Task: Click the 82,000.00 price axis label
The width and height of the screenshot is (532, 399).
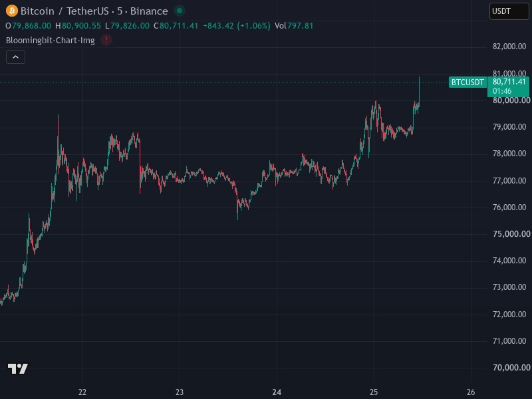Action: [x=509, y=47]
